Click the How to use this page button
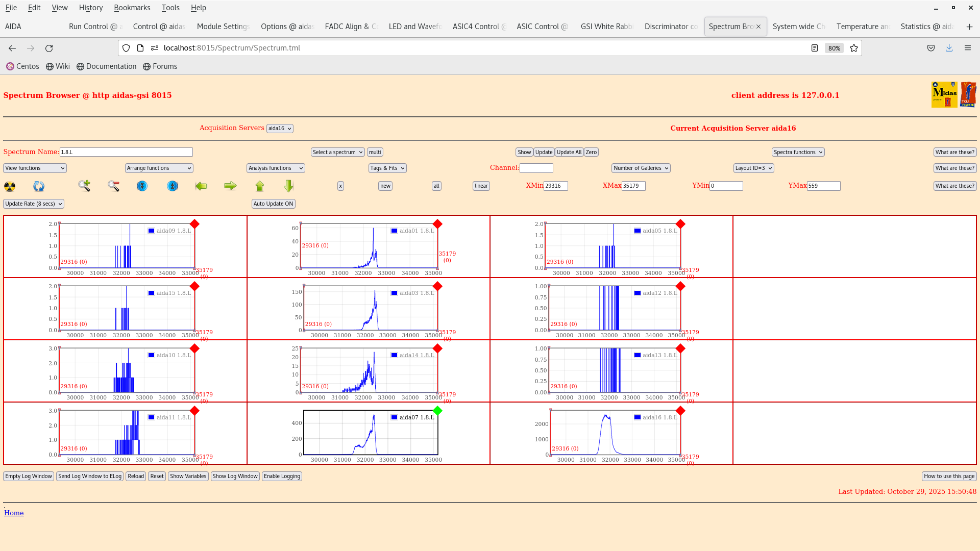The image size is (980, 551). pos(949,476)
